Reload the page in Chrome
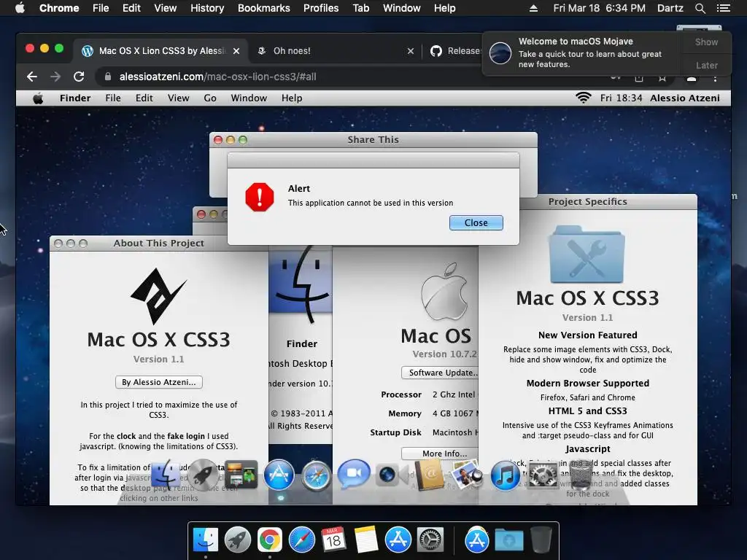Viewport: 747px width, 560px height. point(79,77)
